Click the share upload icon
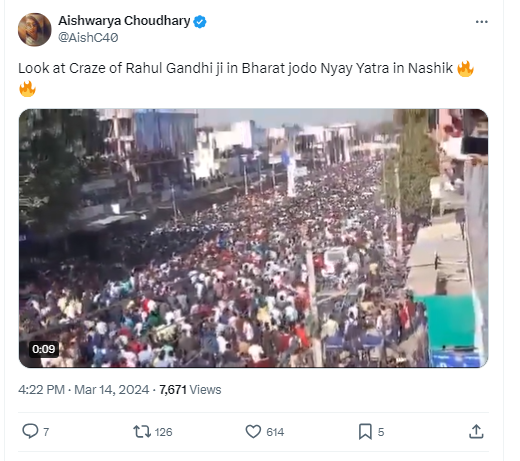 (476, 431)
